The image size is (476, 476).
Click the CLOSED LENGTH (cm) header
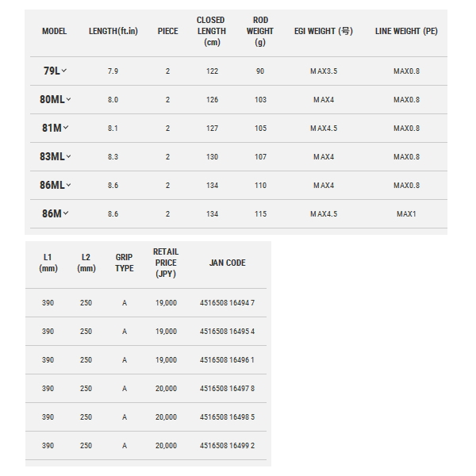pos(212,31)
